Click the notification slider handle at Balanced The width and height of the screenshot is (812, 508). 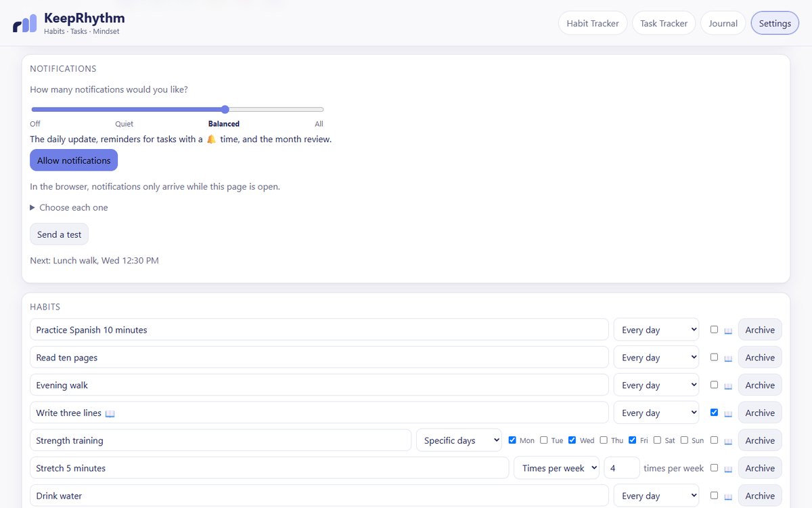click(x=225, y=109)
